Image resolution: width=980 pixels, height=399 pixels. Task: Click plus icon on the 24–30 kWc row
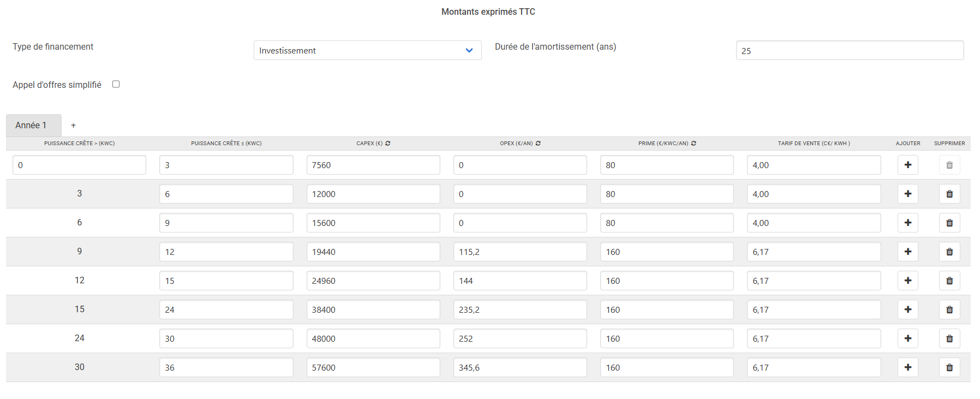(907, 338)
